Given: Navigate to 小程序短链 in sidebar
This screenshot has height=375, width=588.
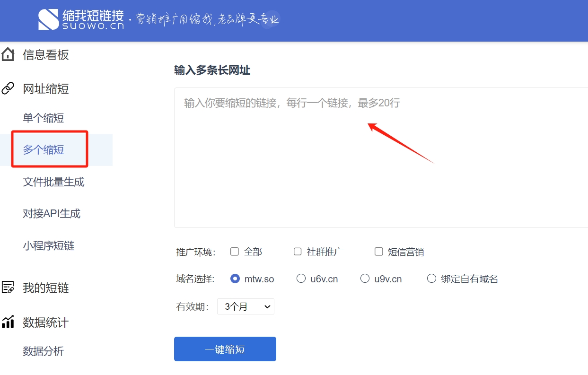Looking at the screenshot, I should [48, 246].
